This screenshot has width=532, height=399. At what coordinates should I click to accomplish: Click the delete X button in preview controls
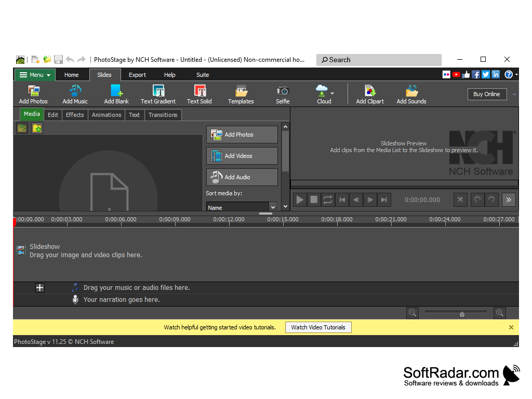460,200
